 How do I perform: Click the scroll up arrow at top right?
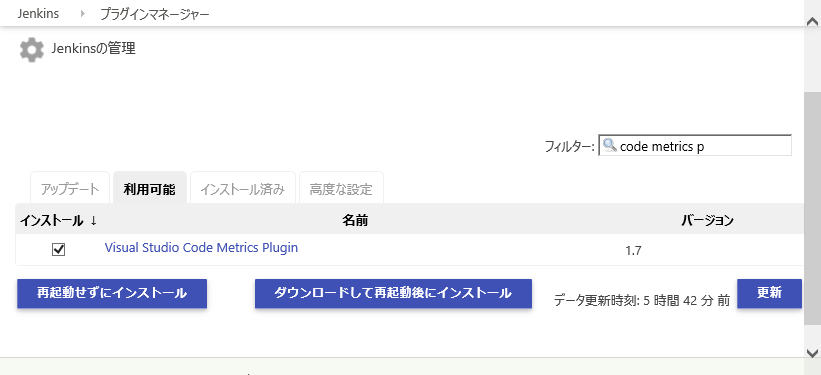click(812, 21)
